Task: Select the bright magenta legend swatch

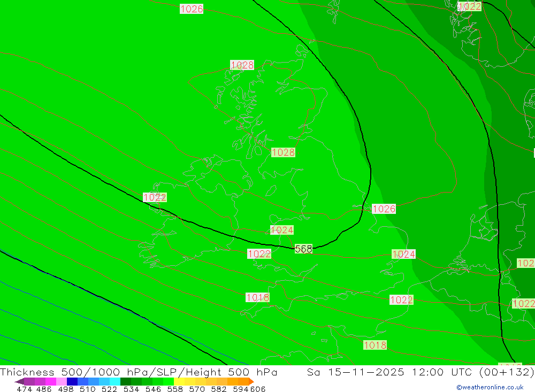Action: coord(51,381)
